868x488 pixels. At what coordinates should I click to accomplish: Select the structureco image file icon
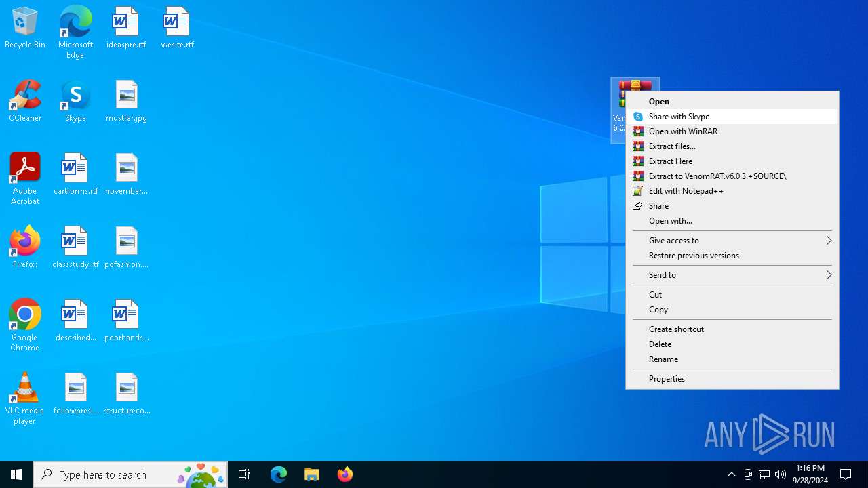pos(126,394)
